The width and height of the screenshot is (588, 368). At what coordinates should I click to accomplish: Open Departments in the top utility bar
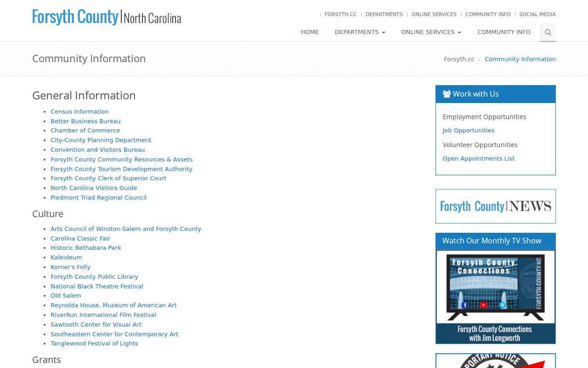click(384, 14)
